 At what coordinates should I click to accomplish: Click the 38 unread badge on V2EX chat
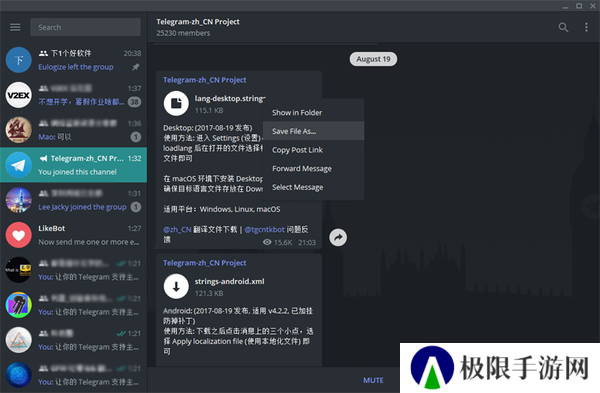[134, 102]
